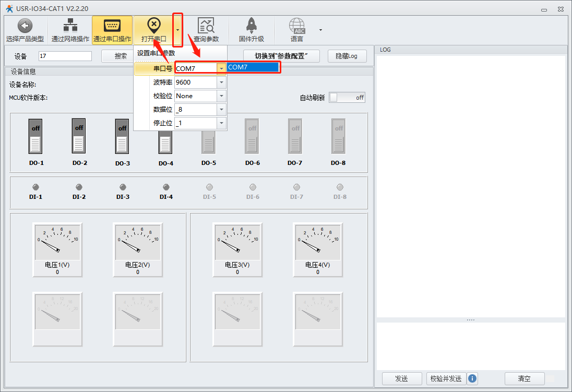
Task: Open the query parameters icon
Action: pos(206,26)
